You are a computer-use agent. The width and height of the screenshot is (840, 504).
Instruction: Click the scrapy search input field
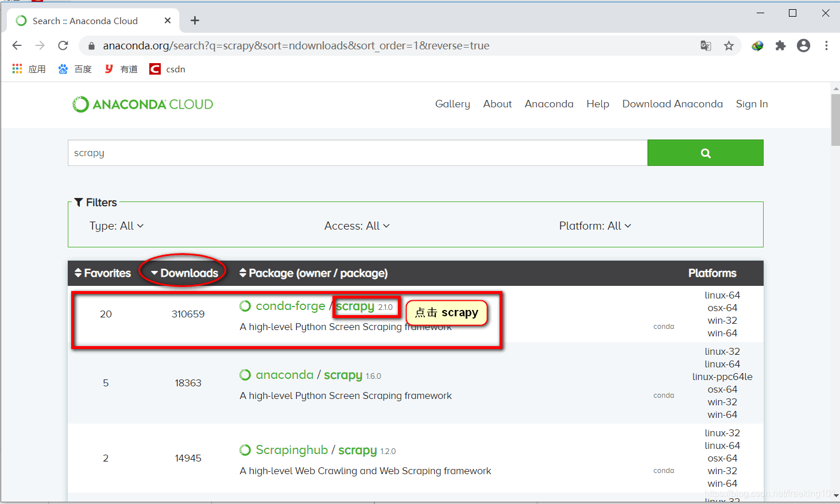pyautogui.click(x=358, y=153)
